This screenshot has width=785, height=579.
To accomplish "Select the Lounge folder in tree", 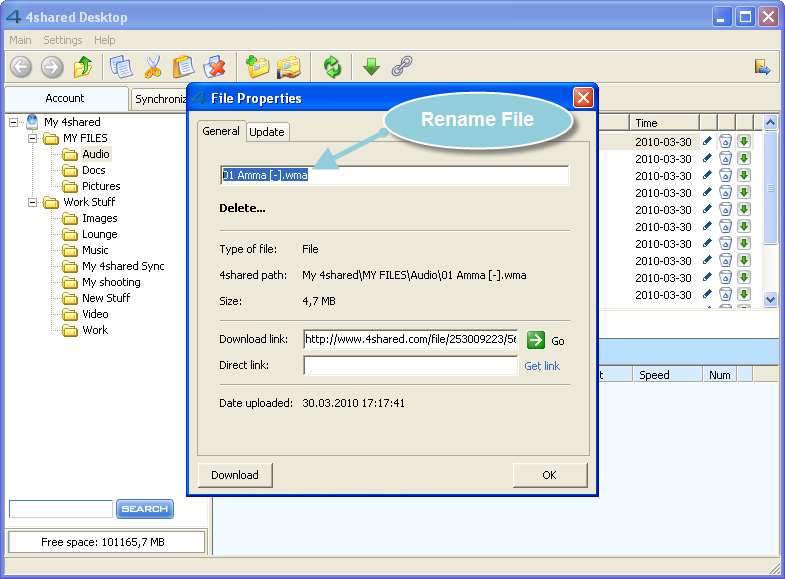I will click(100, 234).
